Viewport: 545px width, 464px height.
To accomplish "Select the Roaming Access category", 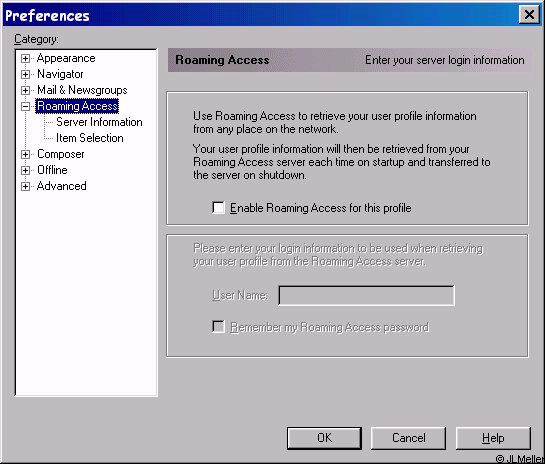I will tap(77, 106).
